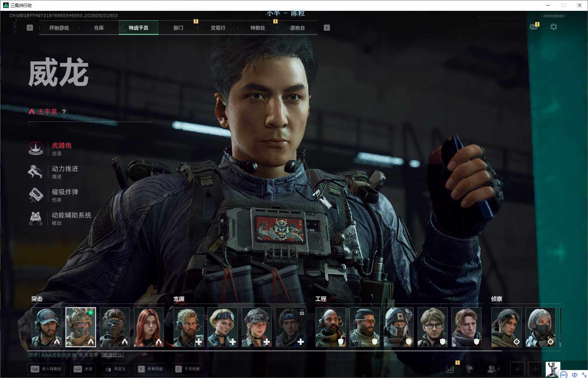The width and height of the screenshot is (588, 378).
Task: Open the mail inbox envelope icon
Action: point(533,27)
